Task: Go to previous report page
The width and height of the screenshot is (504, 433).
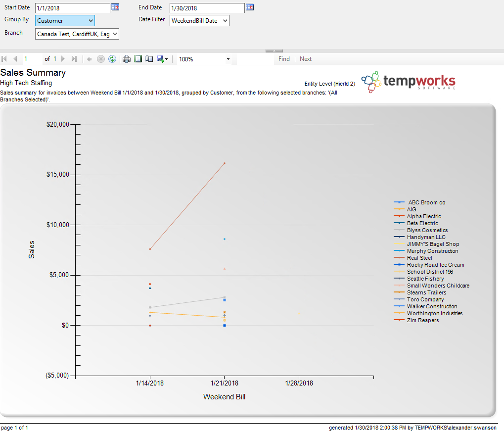Action: pyautogui.click(x=15, y=59)
